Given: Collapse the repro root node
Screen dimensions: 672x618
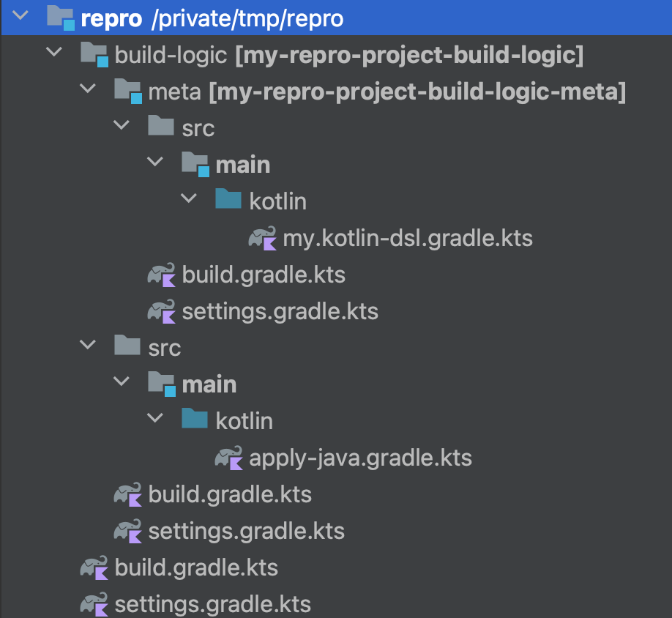Looking at the screenshot, I should tap(20, 16).
